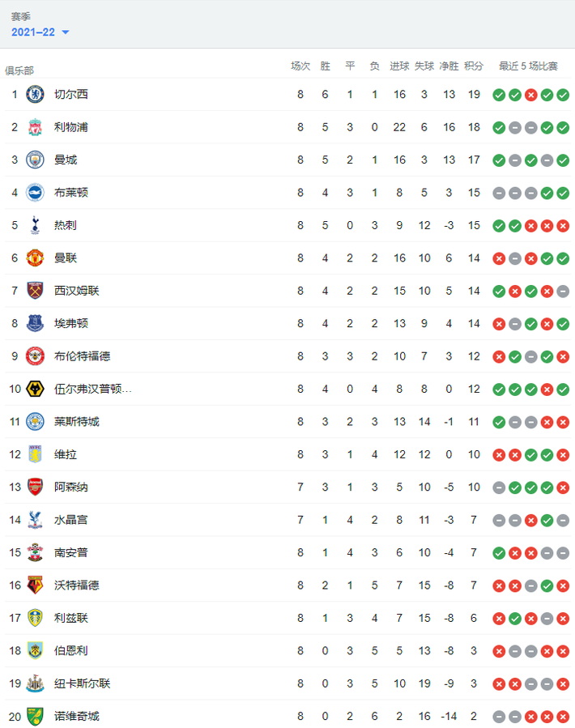The width and height of the screenshot is (575, 728).
Task: Click the Norwich City crest icon
Action: pyautogui.click(x=35, y=716)
